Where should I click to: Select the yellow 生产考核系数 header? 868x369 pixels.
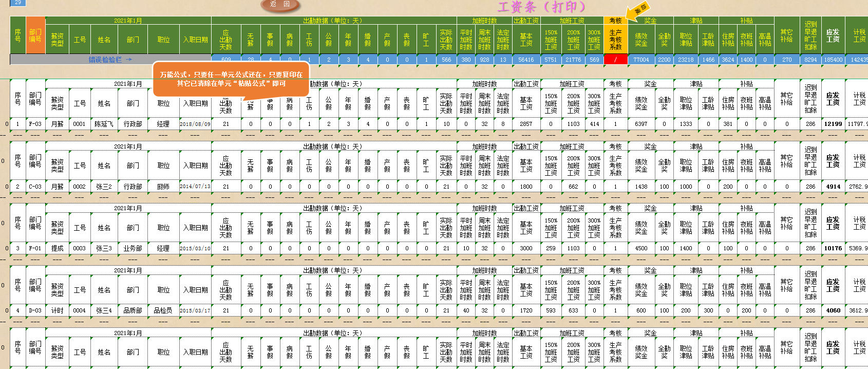point(615,40)
